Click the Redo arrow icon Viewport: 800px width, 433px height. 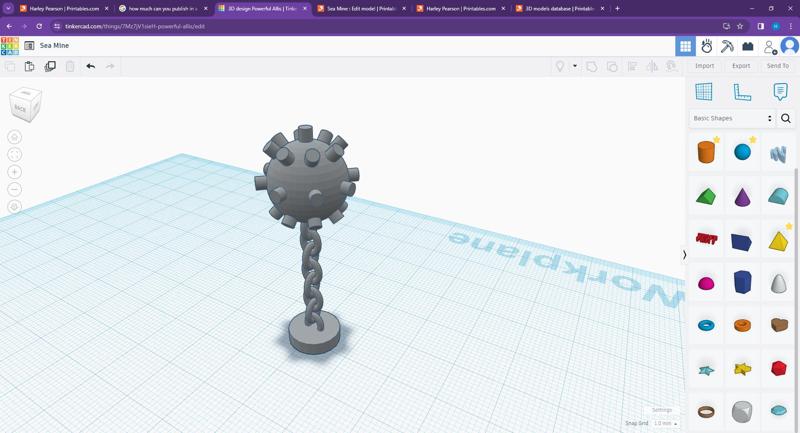click(110, 66)
